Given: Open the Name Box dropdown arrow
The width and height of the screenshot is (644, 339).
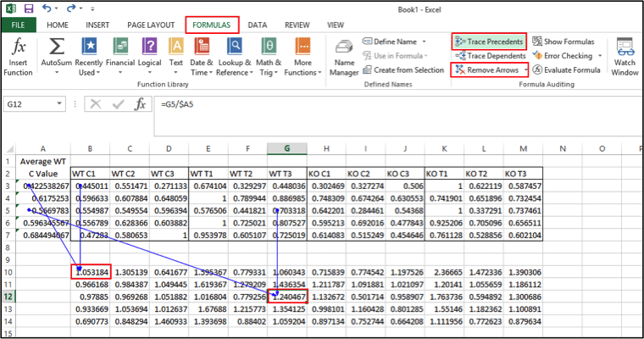Looking at the screenshot, I should (x=59, y=104).
